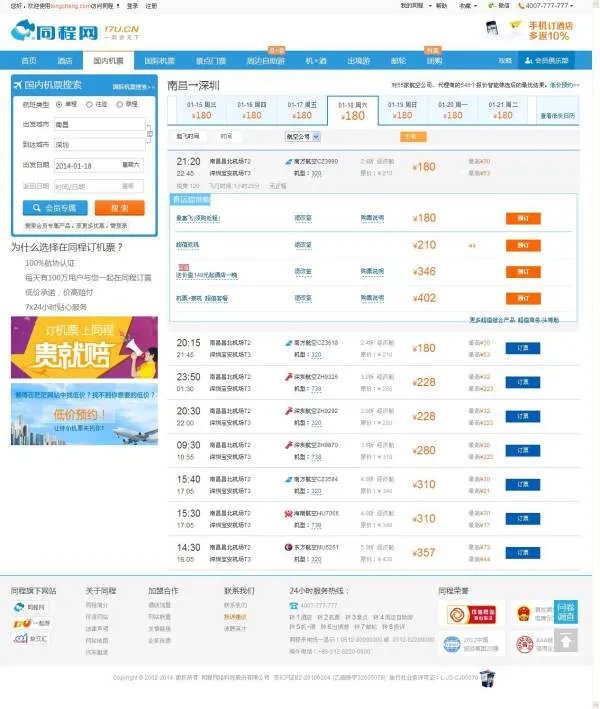Open the 返回日期 return date field
The image size is (600, 709).
99,186
